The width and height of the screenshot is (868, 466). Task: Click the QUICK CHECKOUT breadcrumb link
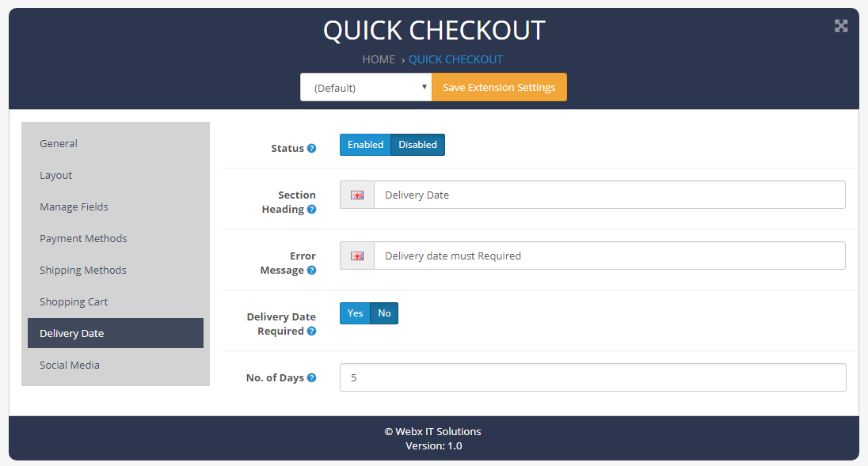[455, 59]
